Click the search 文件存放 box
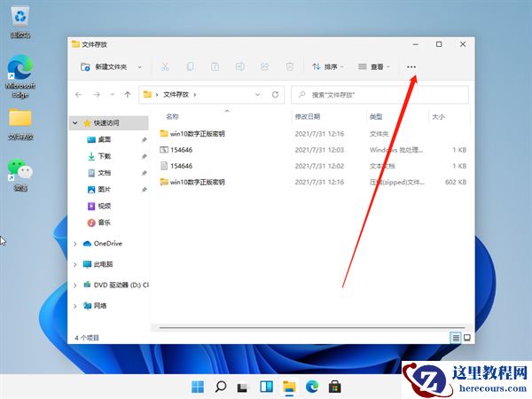 pyautogui.click(x=380, y=95)
